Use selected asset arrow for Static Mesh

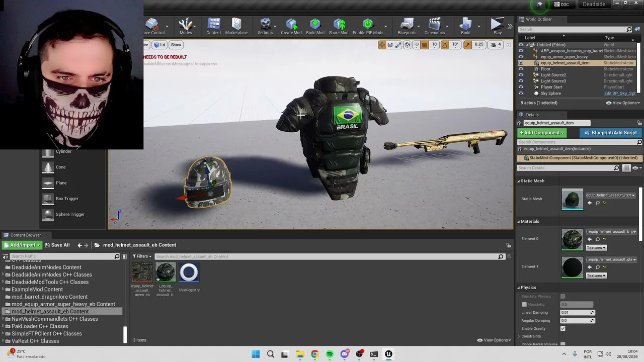[x=590, y=203]
